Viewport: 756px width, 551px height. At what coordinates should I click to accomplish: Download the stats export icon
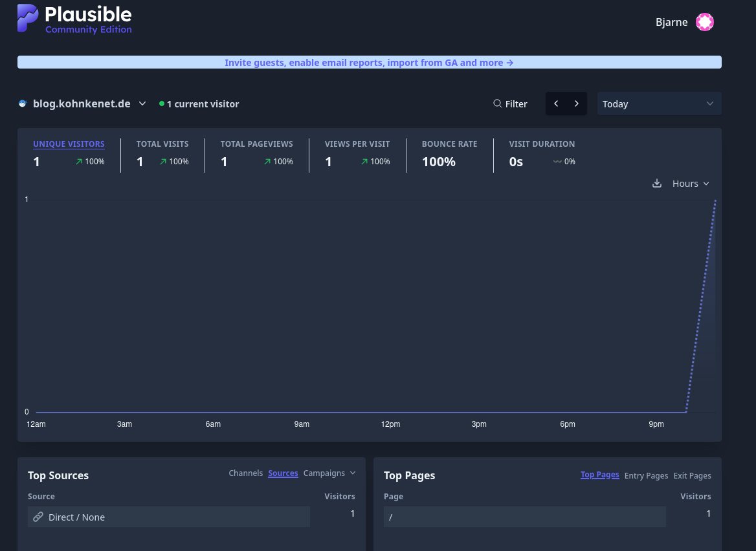[657, 184]
